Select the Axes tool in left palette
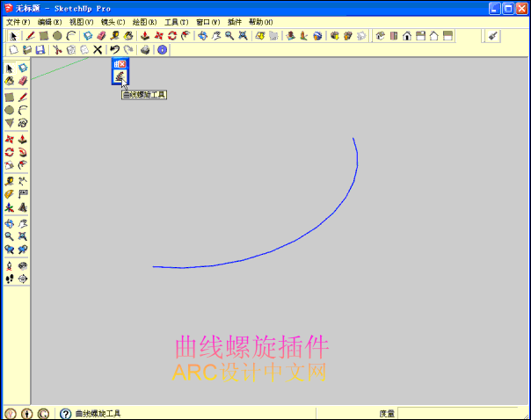 [x=10, y=207]
